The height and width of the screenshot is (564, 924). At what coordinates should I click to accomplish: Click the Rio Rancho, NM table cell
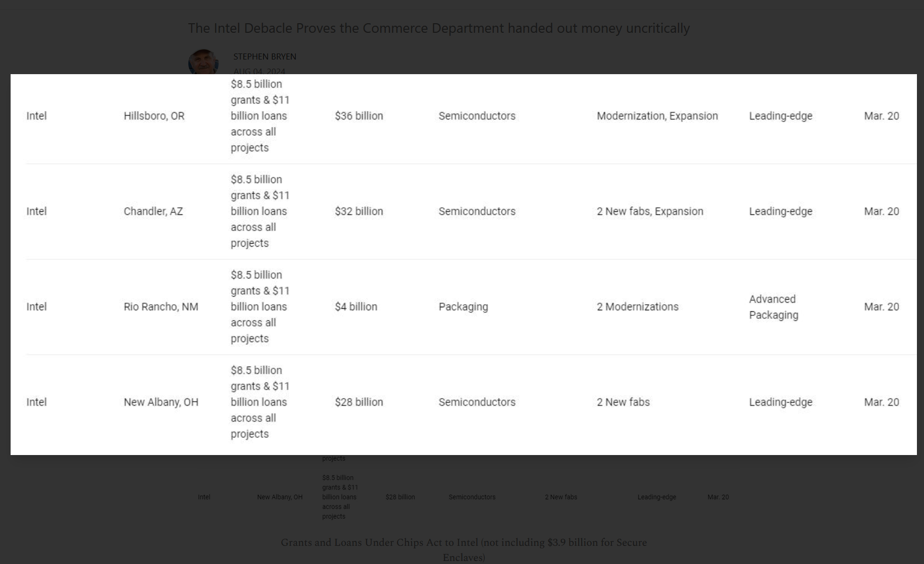click(x=161, y=307)
